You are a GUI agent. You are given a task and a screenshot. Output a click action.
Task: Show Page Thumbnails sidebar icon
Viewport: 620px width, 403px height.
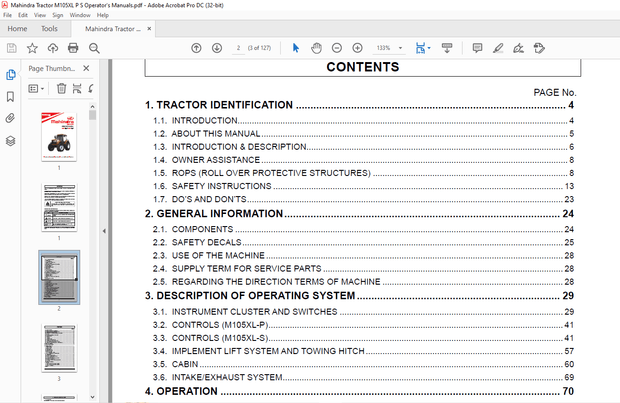click(x=11, y=74)
